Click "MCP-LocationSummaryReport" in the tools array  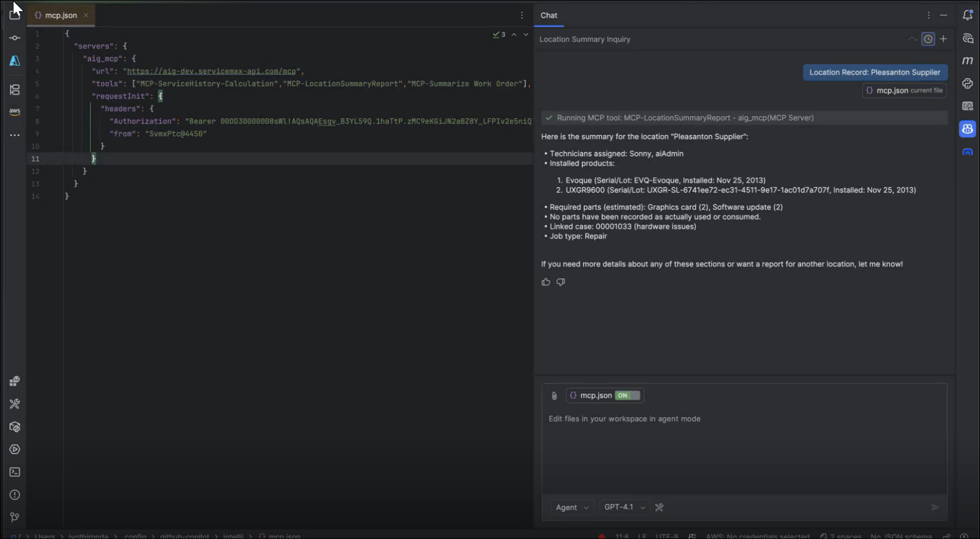click(343, 84)
